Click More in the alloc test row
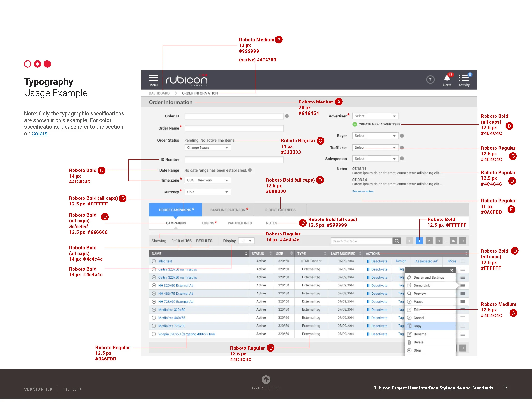The width and height of the screenshot is (532, 411). (x=452, y=261)
